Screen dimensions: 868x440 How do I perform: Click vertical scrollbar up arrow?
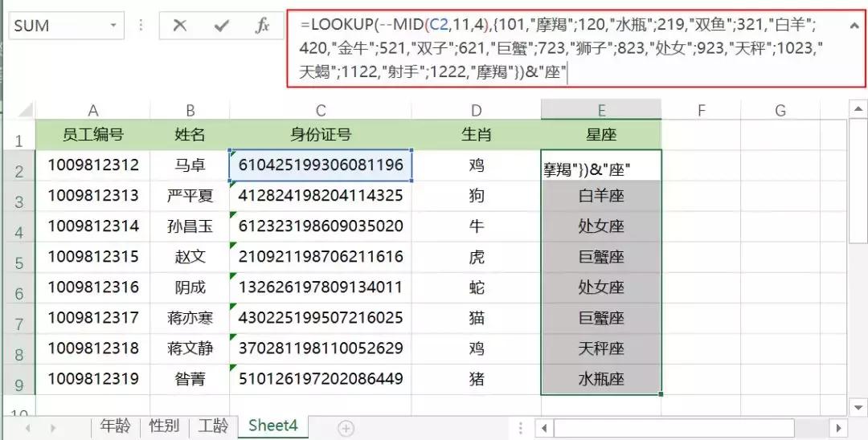coord(858,109)
